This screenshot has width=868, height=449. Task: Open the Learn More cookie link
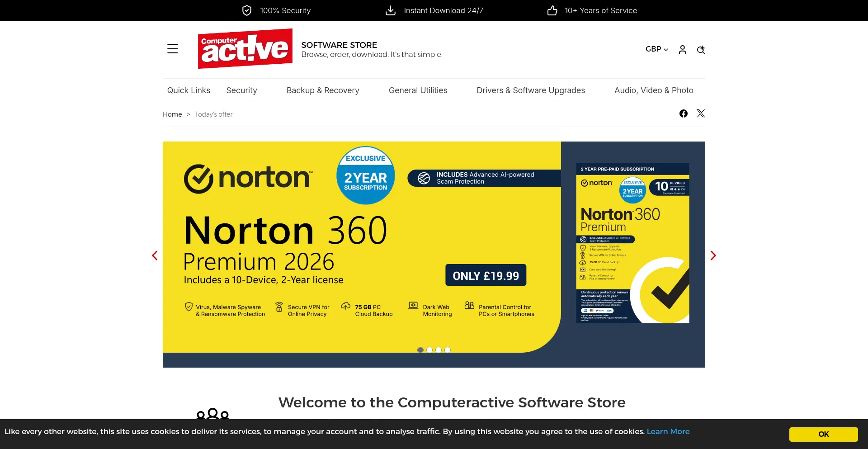point(668,431)
